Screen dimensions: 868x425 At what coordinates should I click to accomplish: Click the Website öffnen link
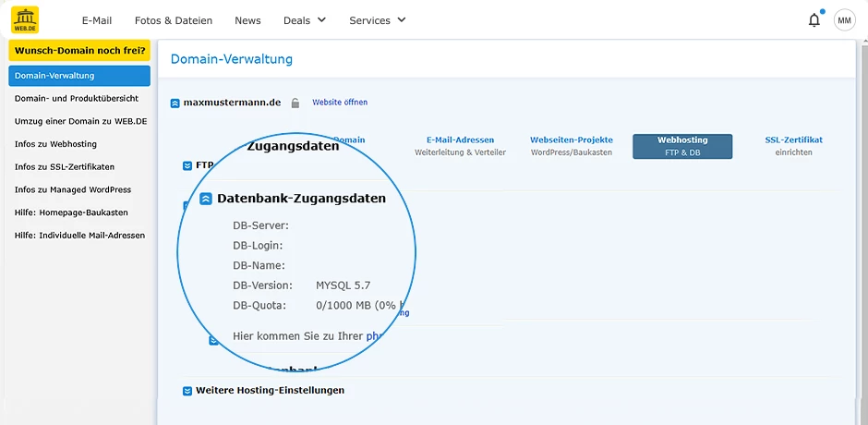click(x=340, y=103)
